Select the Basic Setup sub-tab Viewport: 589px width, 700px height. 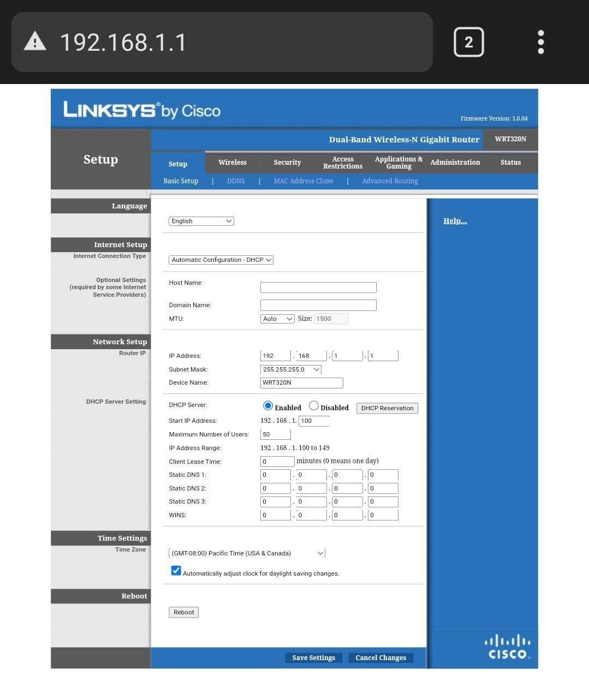click(x=181, y=181)
